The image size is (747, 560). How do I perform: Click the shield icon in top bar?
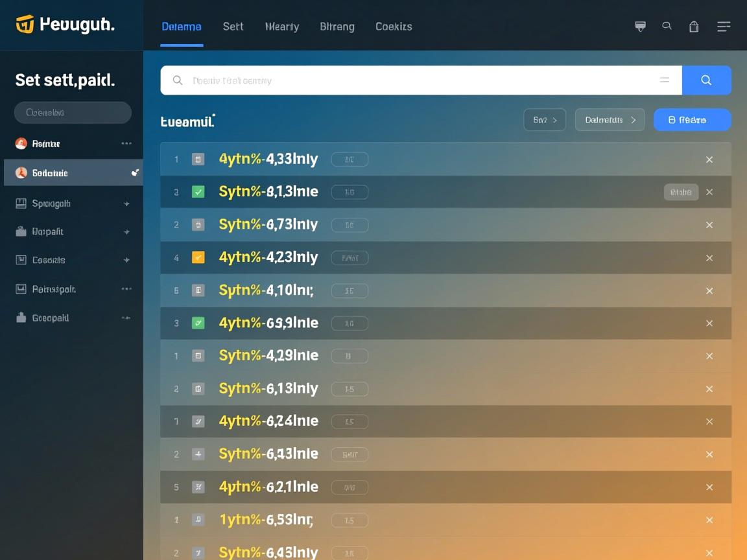coord(640,27)
